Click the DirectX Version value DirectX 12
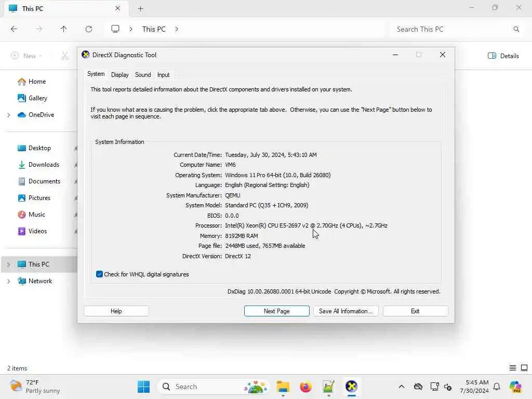 [x=238, y=256]
